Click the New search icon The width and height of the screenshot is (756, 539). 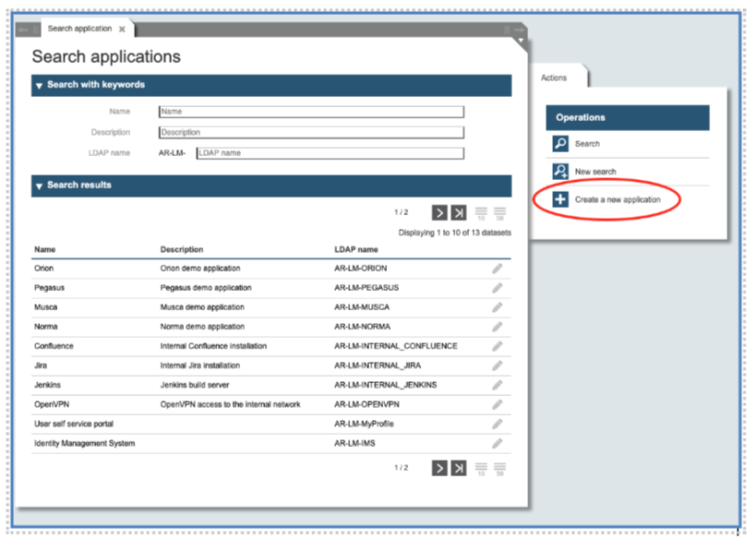[560, 172]
